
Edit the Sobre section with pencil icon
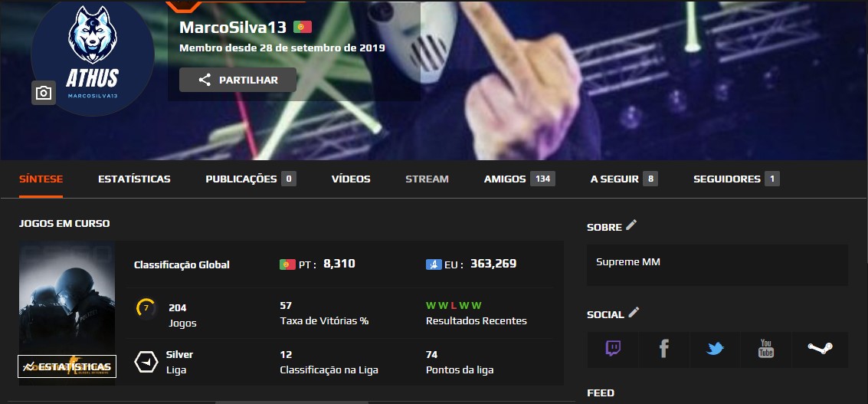click(631, 225)
